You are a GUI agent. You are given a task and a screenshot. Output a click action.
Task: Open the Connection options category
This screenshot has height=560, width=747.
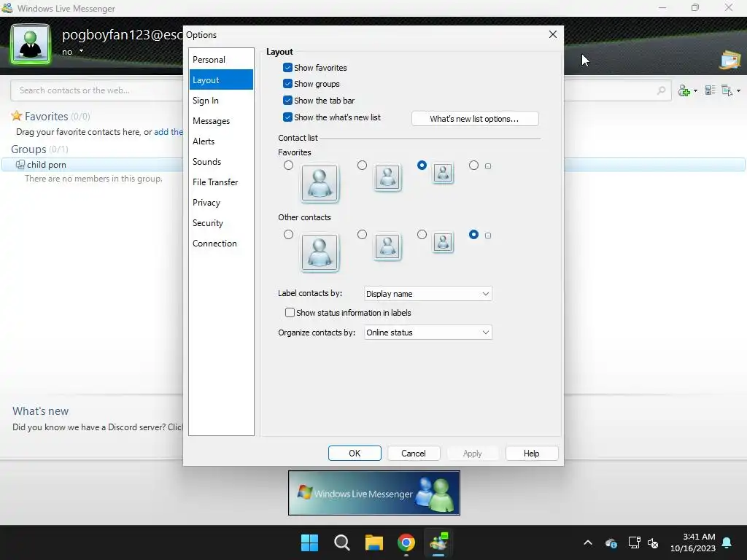(221, 244)
